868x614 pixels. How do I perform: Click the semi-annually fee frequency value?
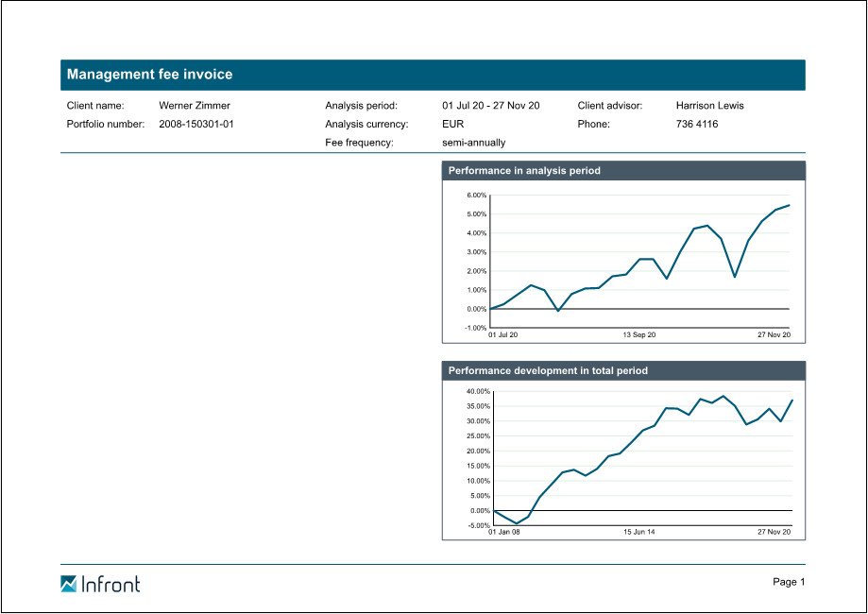click(x=473, y=143)
